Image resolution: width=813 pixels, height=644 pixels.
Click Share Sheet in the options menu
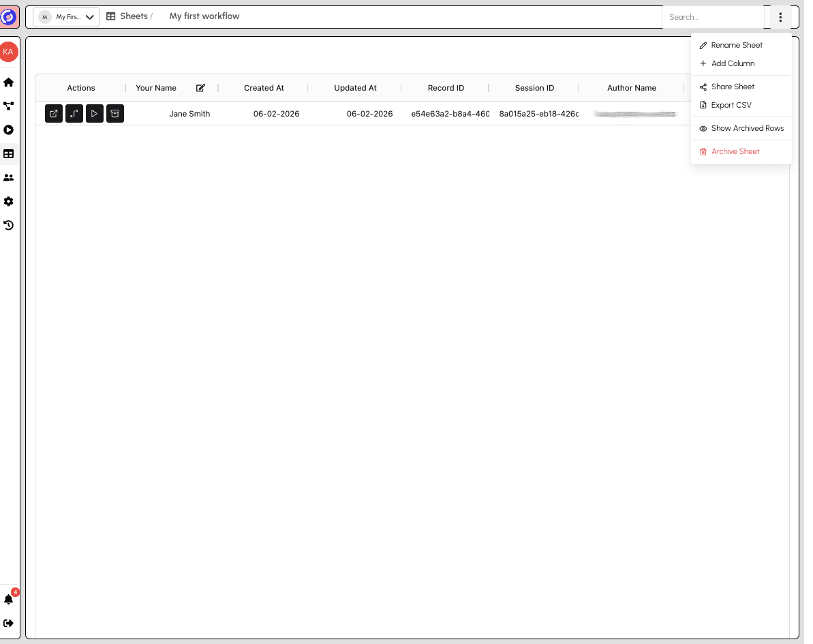[x=733, y=87]
